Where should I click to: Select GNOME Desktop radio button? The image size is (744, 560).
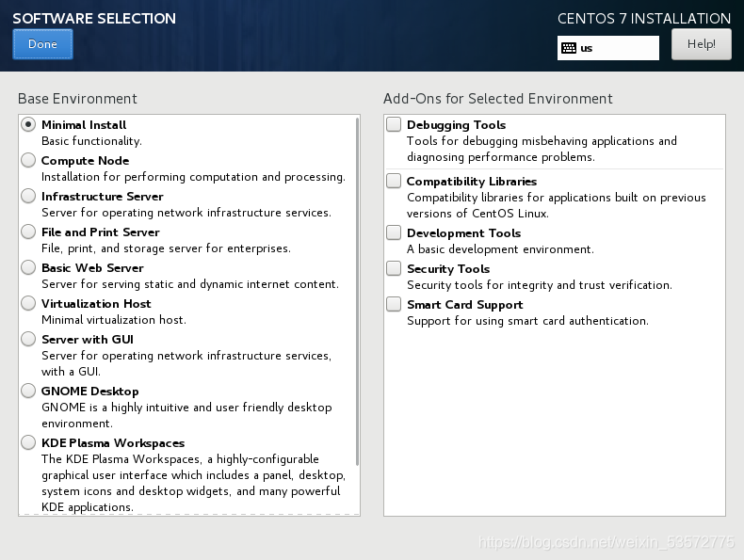coord(28,391)
